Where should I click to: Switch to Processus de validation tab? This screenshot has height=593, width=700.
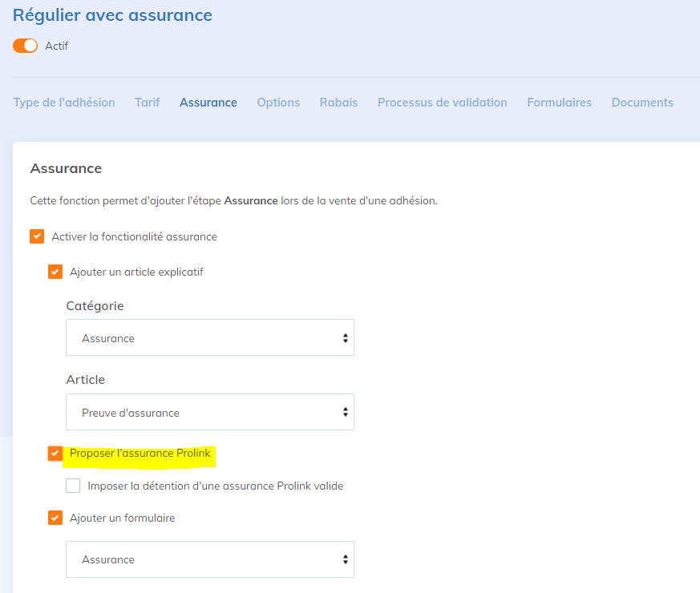coord(442,103)
